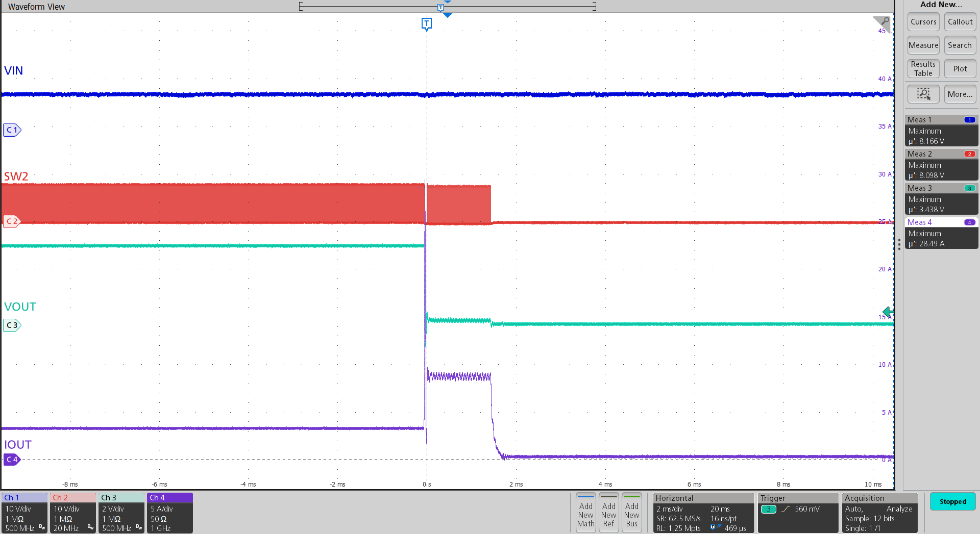This screenshot has height=534, width=980.
Task: Click the 560 mV trigger level value
Action: 807,509
